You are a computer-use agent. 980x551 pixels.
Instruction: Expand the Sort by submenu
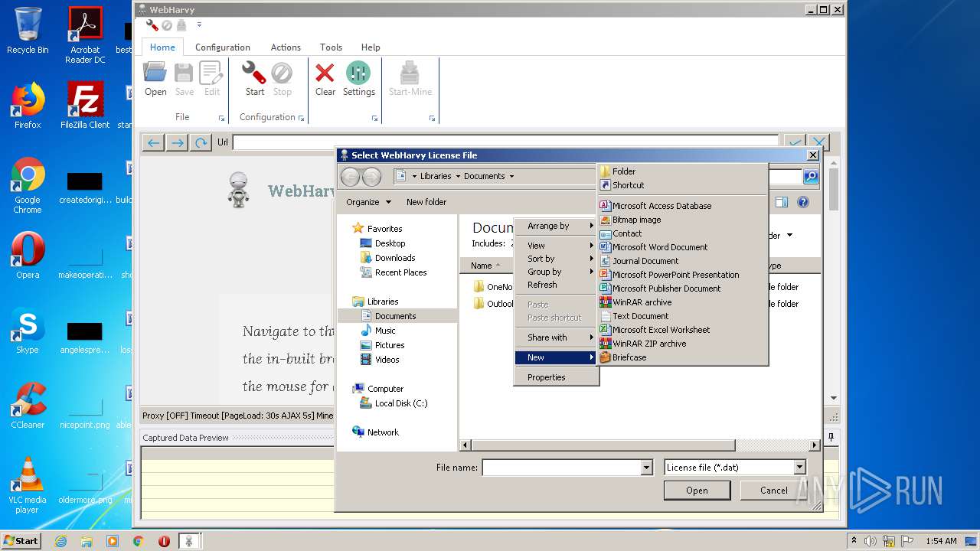click(x=556, y=259)
